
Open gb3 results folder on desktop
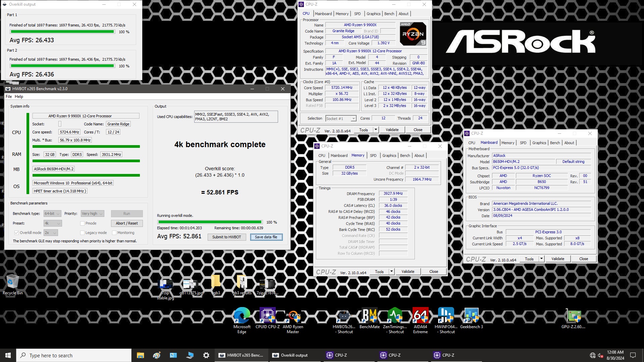[x=242, y=285]
